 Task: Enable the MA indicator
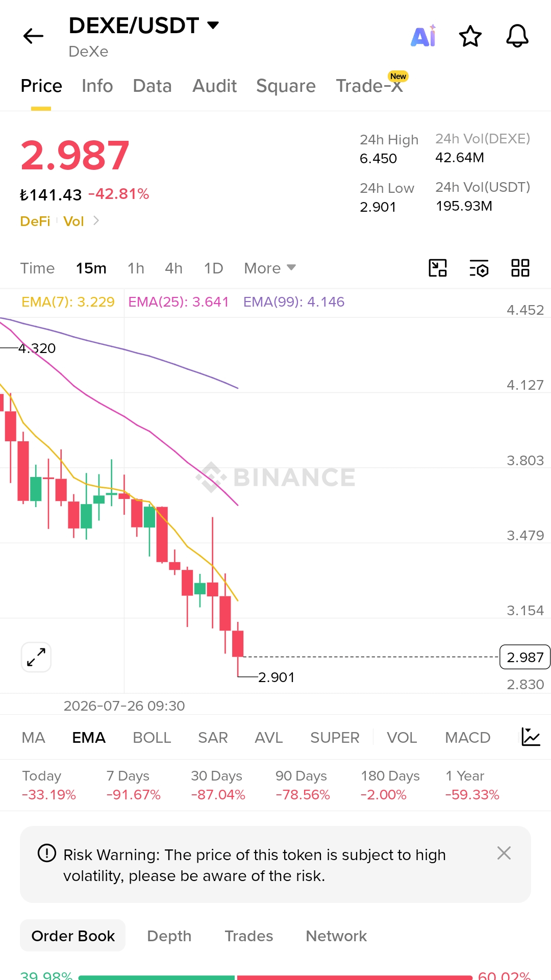pyautogui.click(x=34, y=738)
